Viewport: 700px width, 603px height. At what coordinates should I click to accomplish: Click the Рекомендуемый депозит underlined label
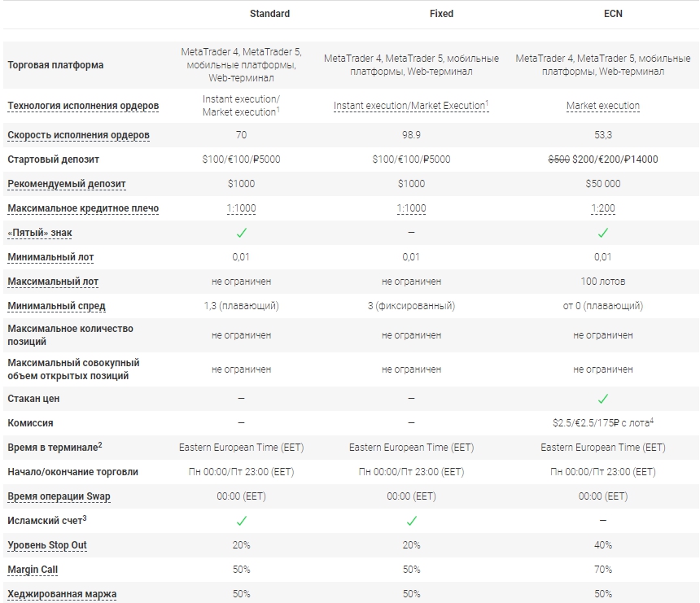click(x=67, y=184)
